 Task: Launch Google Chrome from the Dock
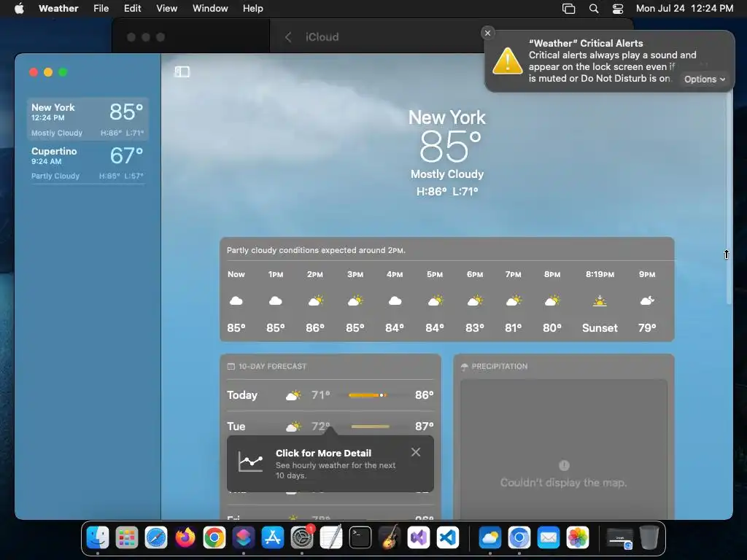(x=214, y=537)
